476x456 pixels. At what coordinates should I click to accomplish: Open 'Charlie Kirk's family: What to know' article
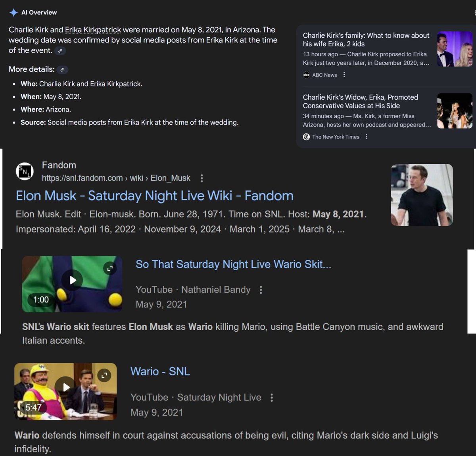[366, 40]
